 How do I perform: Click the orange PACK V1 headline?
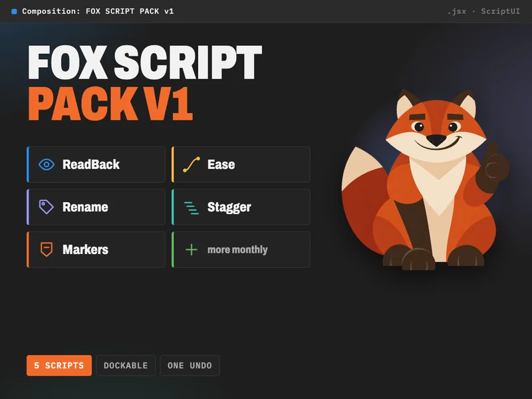[110, 104]
